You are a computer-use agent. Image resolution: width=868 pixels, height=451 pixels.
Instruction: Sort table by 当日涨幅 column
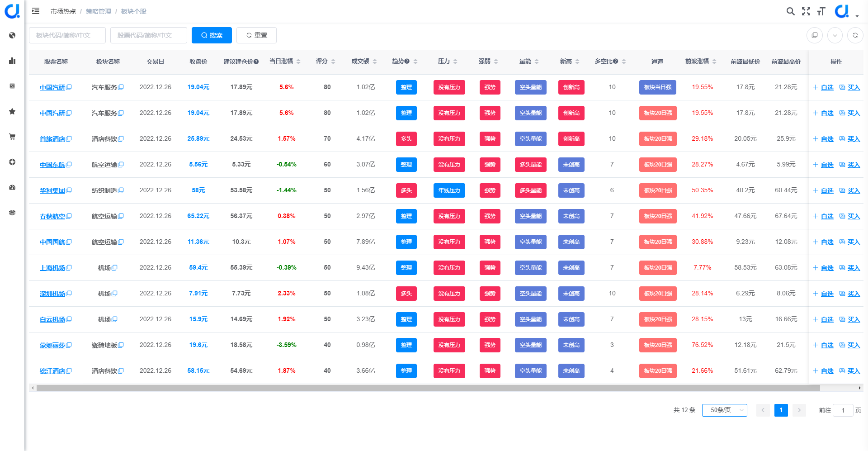(x=298, y=62)
